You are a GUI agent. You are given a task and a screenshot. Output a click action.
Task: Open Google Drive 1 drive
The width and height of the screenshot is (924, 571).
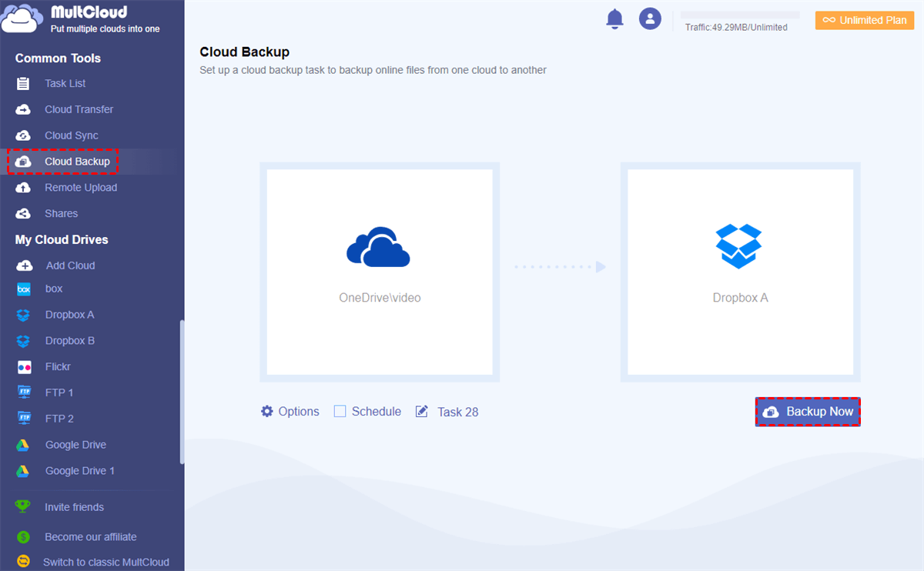point(80,471)
